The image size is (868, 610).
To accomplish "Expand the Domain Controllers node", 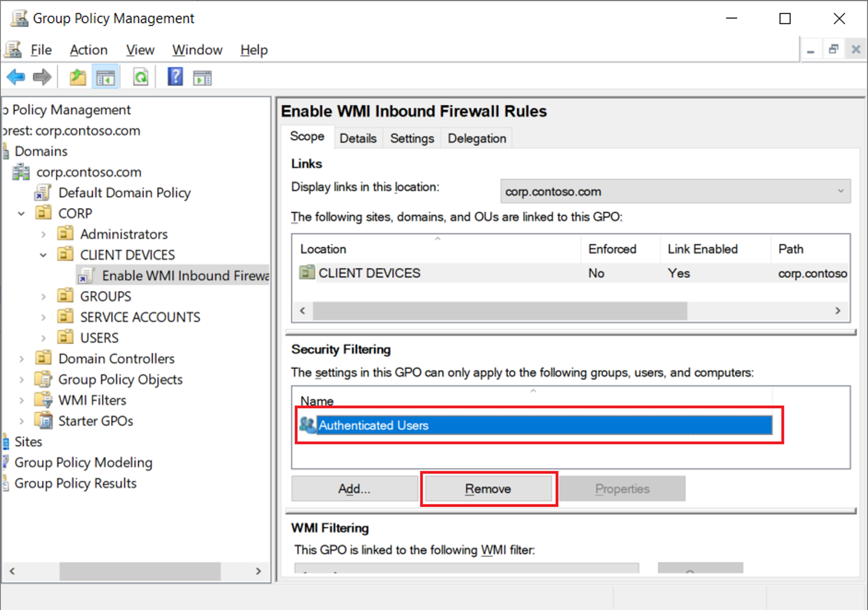I will tap(21, 359).
